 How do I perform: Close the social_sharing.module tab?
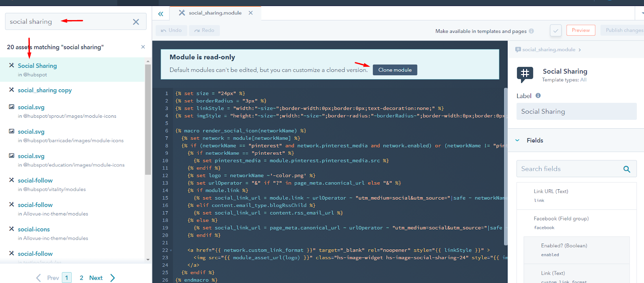pyautogui.click(x=251, y=13)
